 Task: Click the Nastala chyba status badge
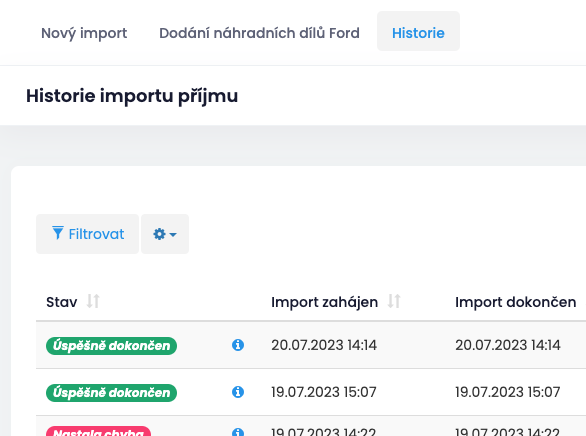point(98,432)
